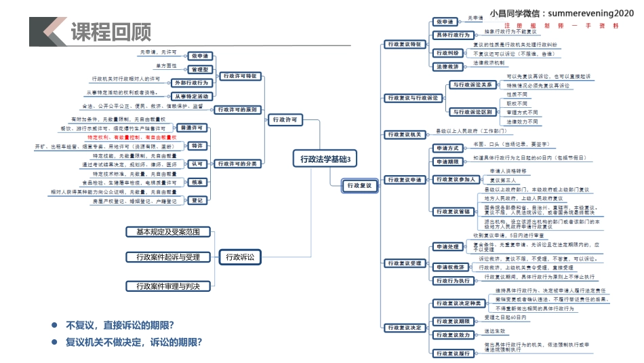Viewport: 644px width, 363px height.
Task: Open the 行政诉讼 branch node
Action: click(241, 256)
